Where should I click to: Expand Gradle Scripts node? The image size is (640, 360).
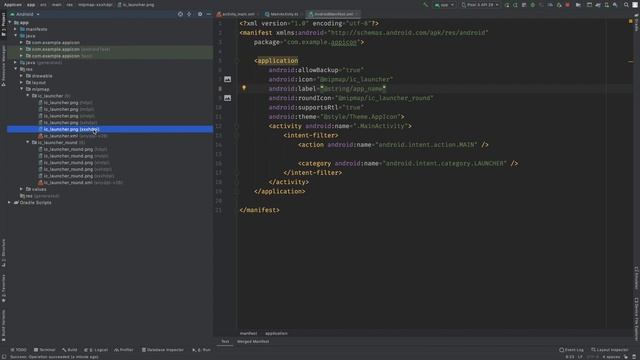pos(10,202)
